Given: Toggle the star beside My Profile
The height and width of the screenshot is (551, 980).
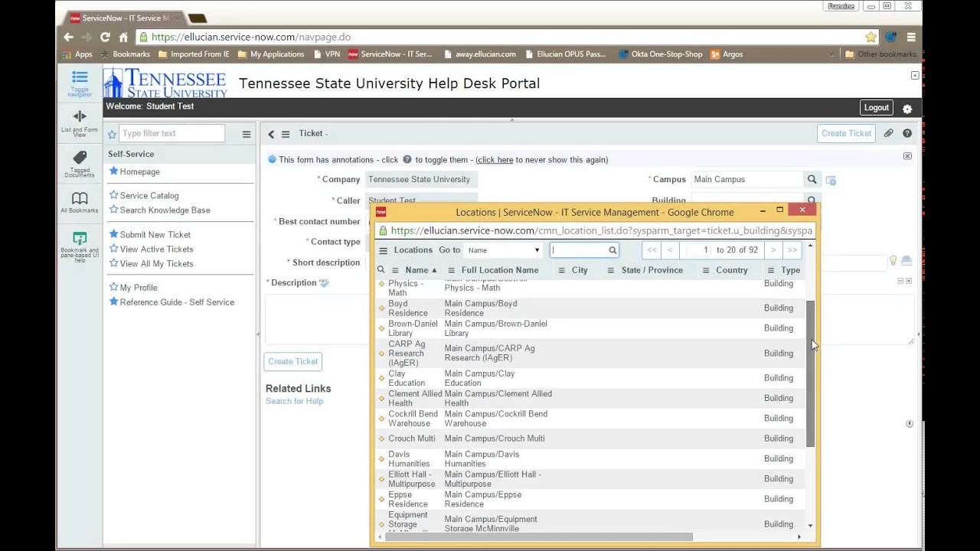Looking at the screenshot, I should tap(113, 287).
